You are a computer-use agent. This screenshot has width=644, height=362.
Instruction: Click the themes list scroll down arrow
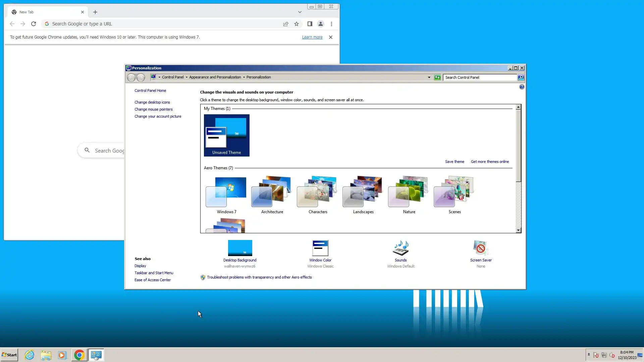518,230
